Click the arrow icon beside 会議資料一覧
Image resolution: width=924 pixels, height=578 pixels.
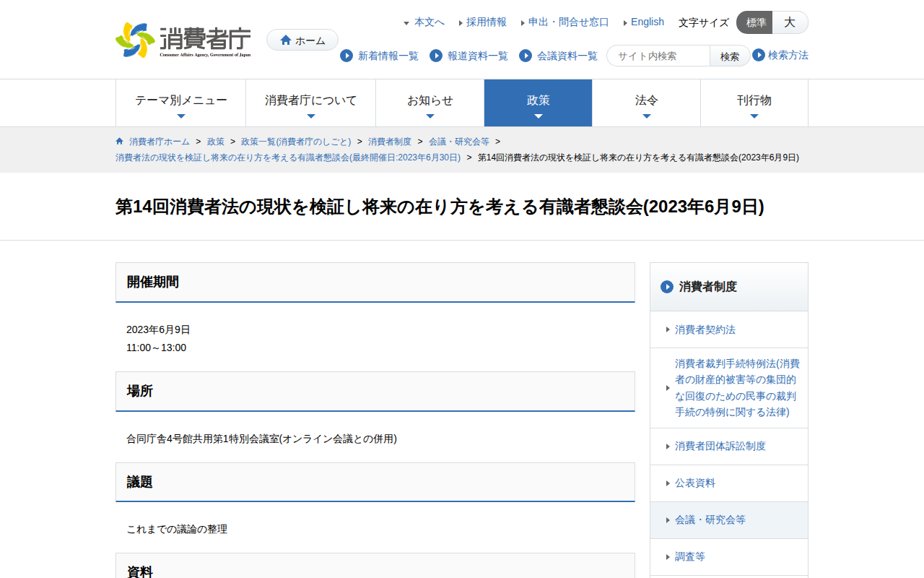tap(526, 56)
